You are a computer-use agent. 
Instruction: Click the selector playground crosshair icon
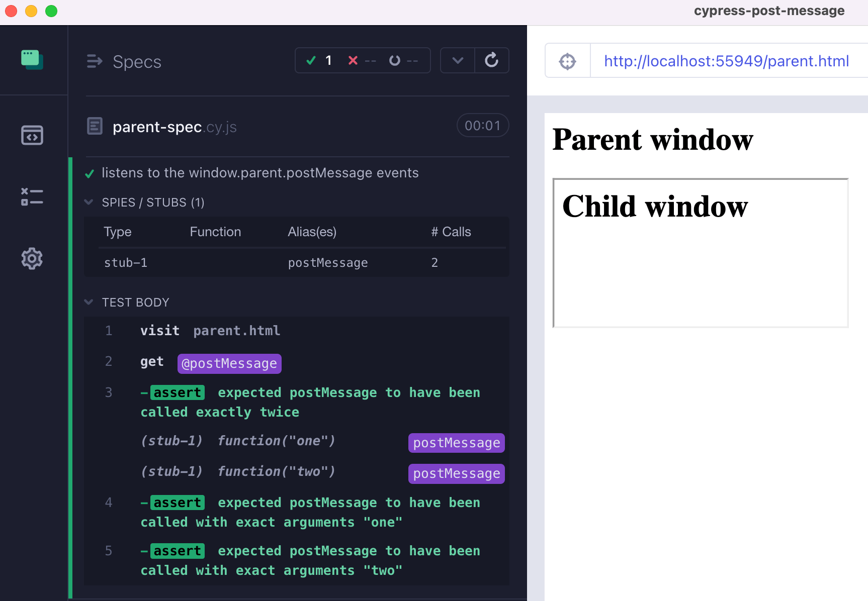(567, 60)
